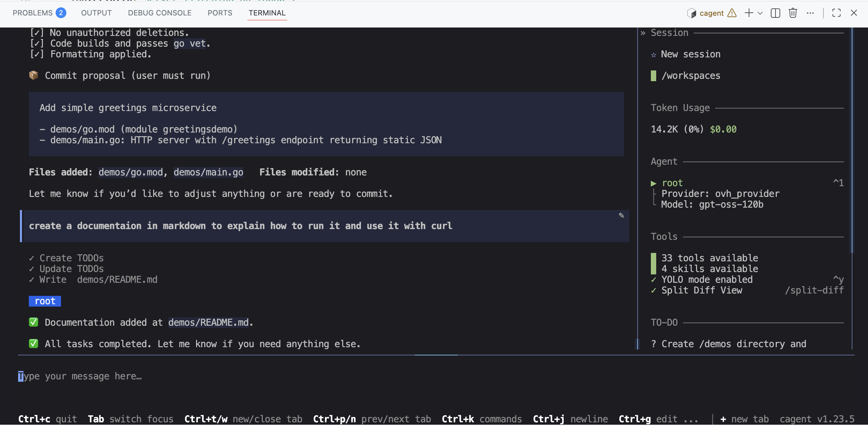Expand the root agent triangle
The image size is (868, 426).
pyautogui.click(x=654, y=183)
